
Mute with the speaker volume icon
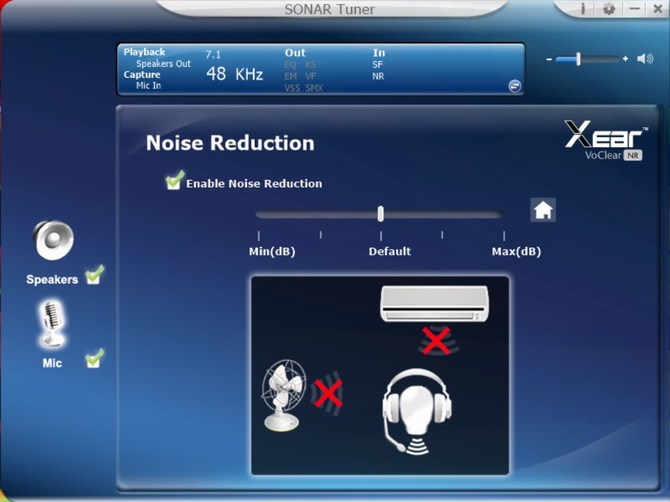click(645, 59)
